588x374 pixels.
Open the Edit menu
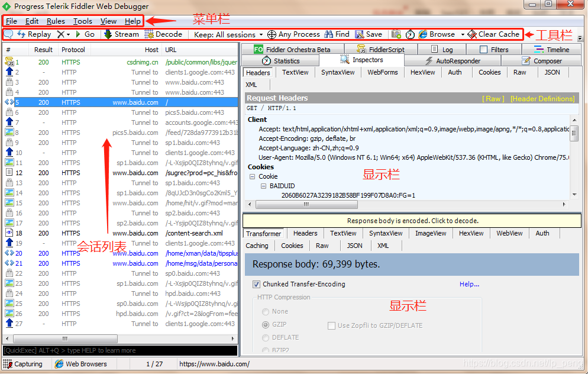click(x=32, y=21)
